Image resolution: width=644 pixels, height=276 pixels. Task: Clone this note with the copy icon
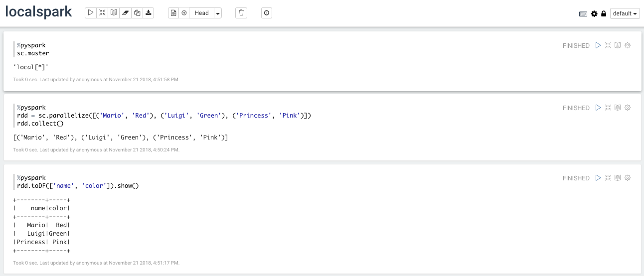tap(137, 13)
